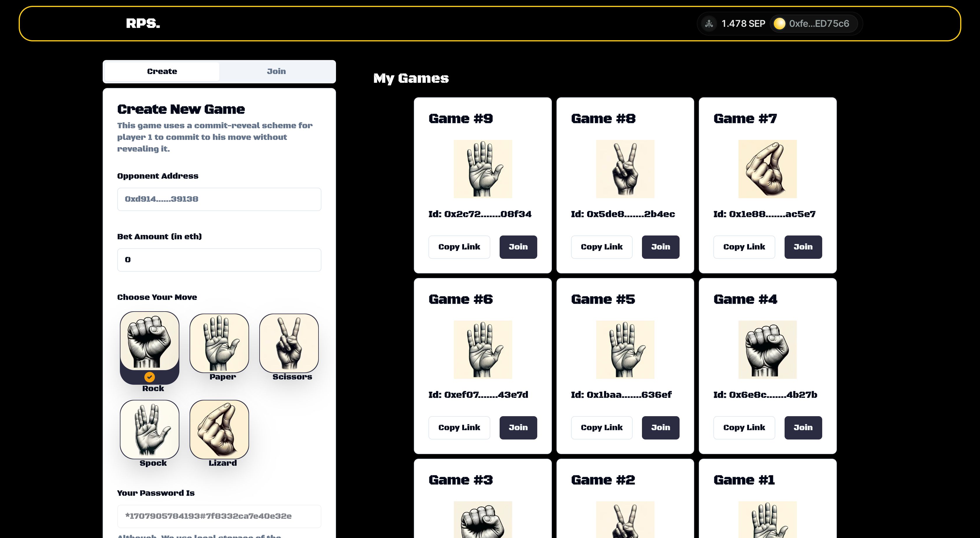
Task: Toggle Rock move selection checkbox
Action: tap(149, 377)
